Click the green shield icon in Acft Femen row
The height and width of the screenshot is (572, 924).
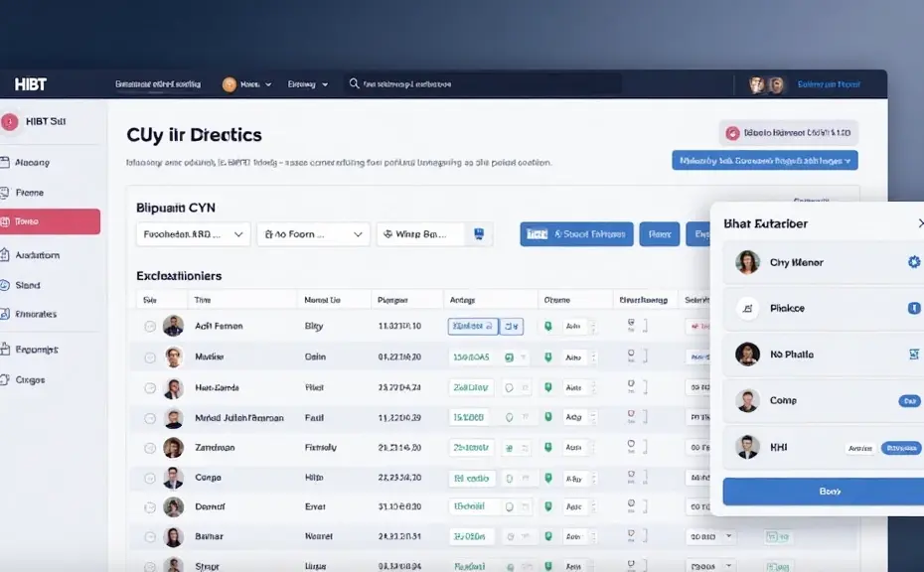coord(547,326)
